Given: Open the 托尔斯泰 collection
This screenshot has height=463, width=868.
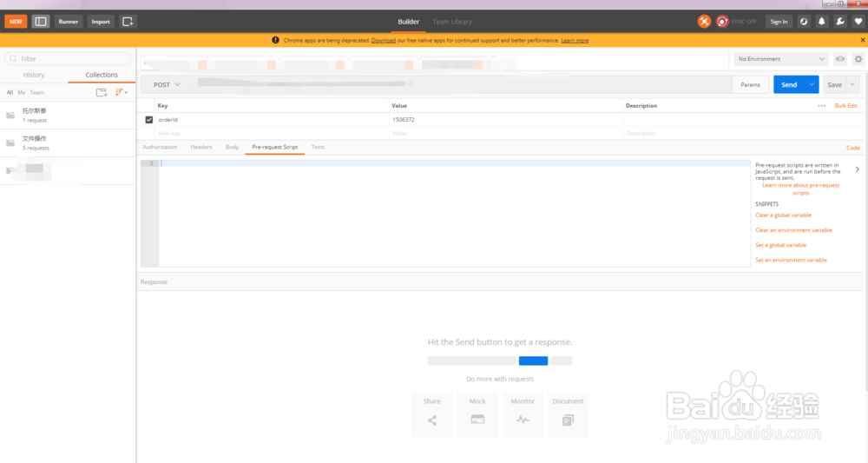Looking at the screenshot, I should tap(68, 116).
